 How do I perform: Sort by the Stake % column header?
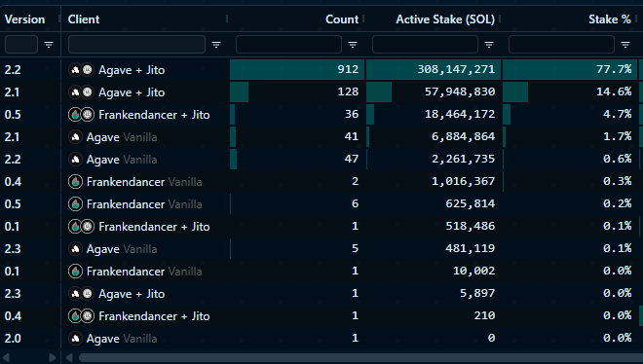tap(609, 19)
